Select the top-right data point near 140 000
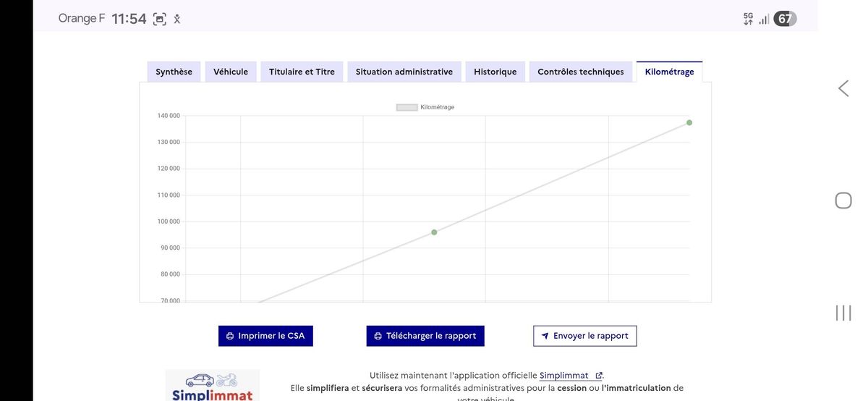Viewport: 868px width, 401px height. point(689,122)
